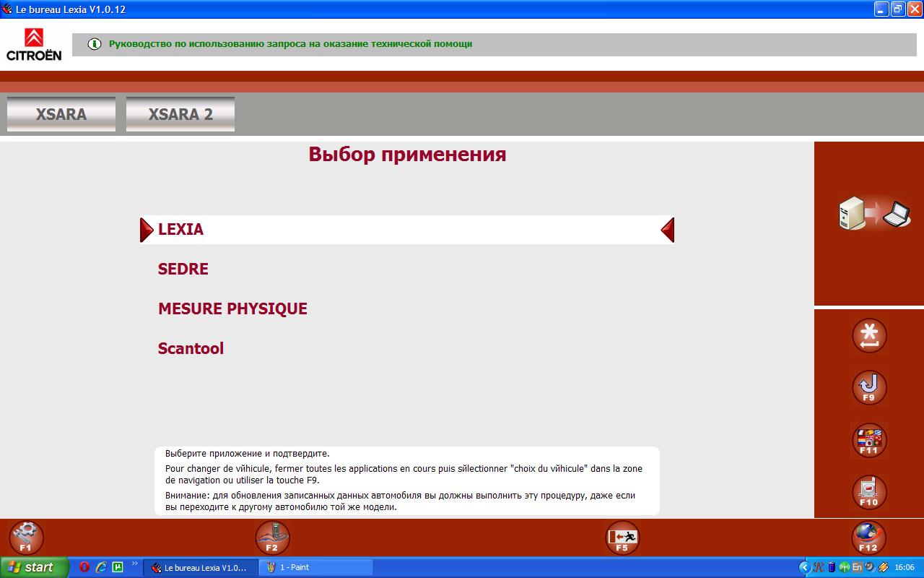The width and height of the screenshot is (924, 578).
Task: Close the Le bureau Lexia window
Action: coord(915,9)
